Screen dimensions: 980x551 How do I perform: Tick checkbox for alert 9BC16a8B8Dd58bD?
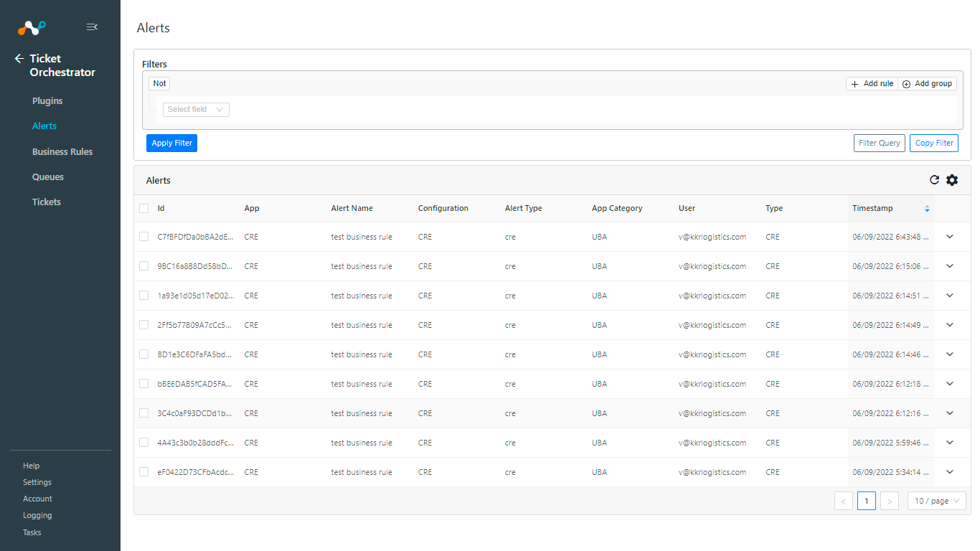[144, 266]
